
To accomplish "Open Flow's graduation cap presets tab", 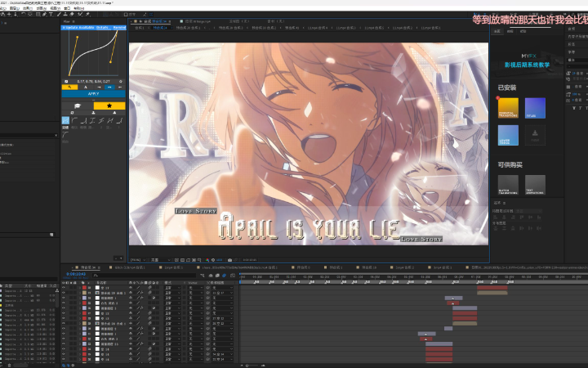I will tap(78, 105).
